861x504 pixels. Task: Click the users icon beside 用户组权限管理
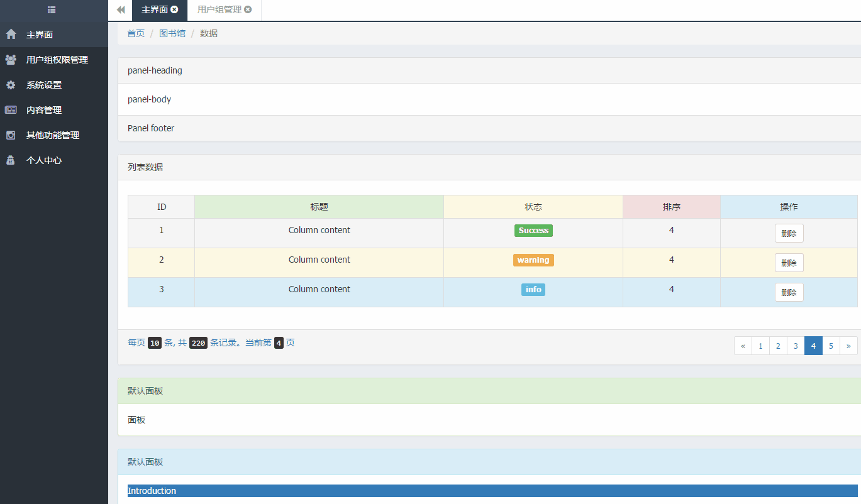click(11, 60)
